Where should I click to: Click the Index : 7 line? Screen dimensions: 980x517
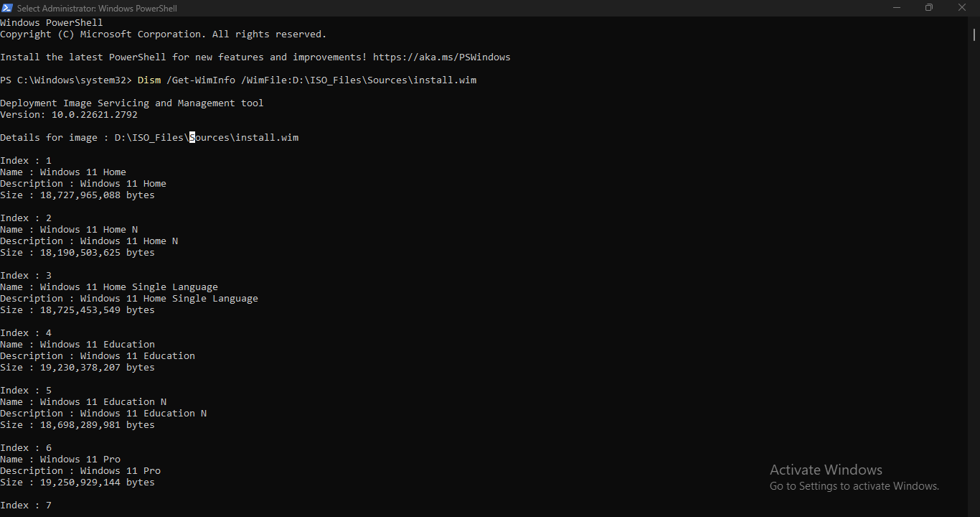coord(26,505)
